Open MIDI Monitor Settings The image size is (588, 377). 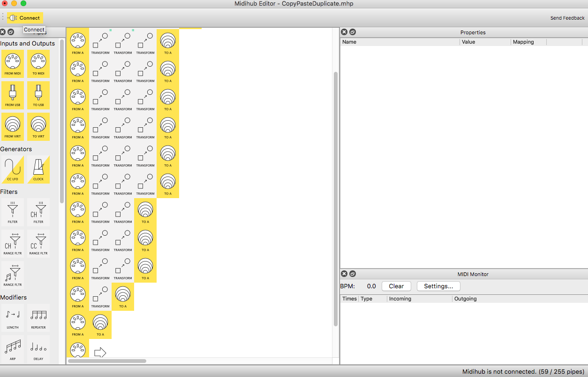(x=438, y=286)
